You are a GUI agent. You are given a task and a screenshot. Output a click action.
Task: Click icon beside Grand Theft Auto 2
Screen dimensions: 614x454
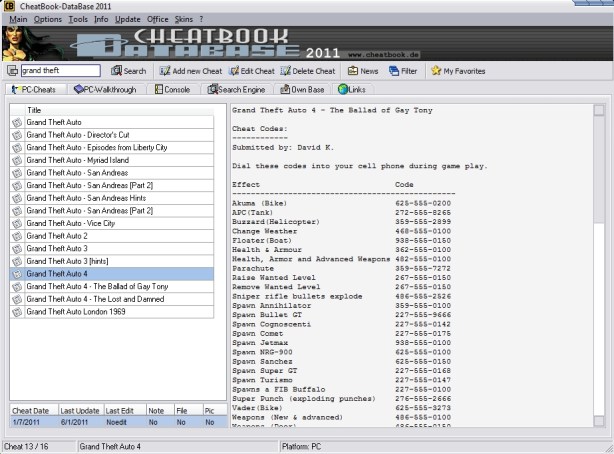click(17, 236)
